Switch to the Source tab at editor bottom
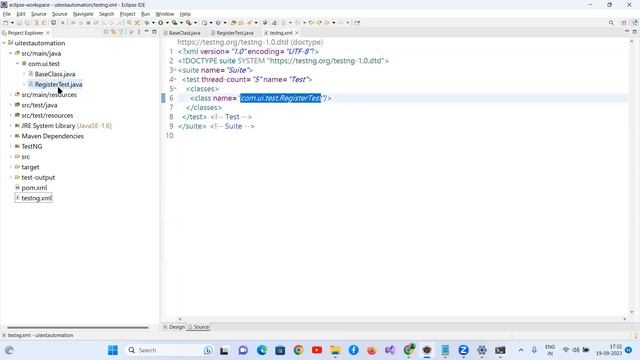 click(x=199, y=327)
